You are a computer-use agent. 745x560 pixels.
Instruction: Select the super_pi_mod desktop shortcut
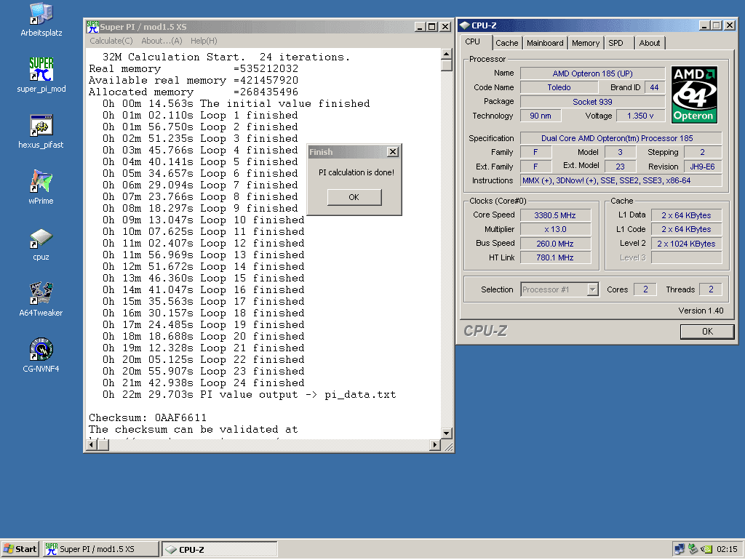click(x=41, y=75)
